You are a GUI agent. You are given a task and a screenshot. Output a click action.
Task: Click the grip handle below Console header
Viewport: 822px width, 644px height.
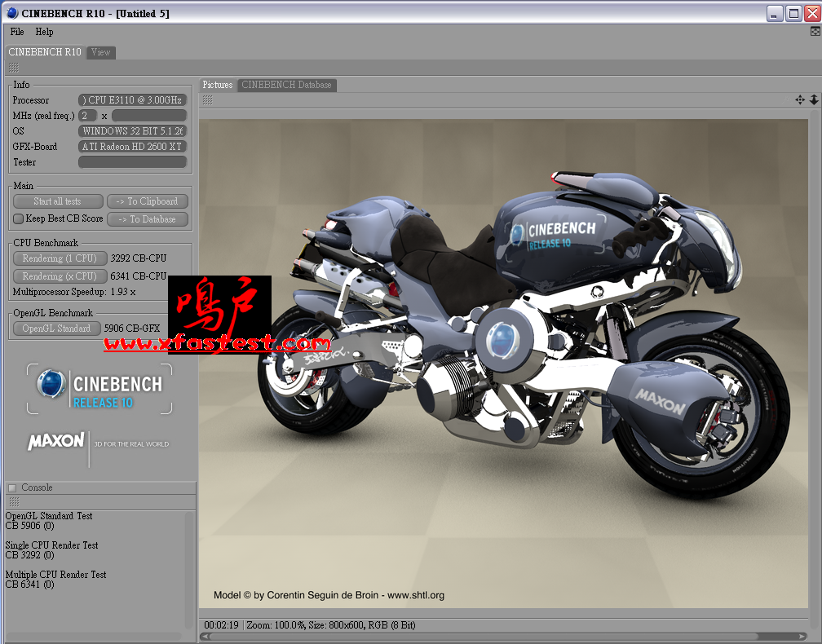(13, 502)
